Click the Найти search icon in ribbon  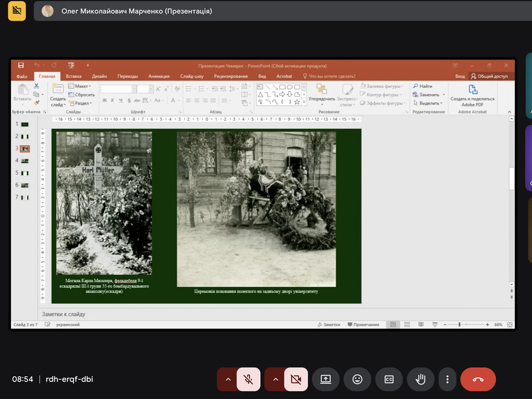coord(422,86)
